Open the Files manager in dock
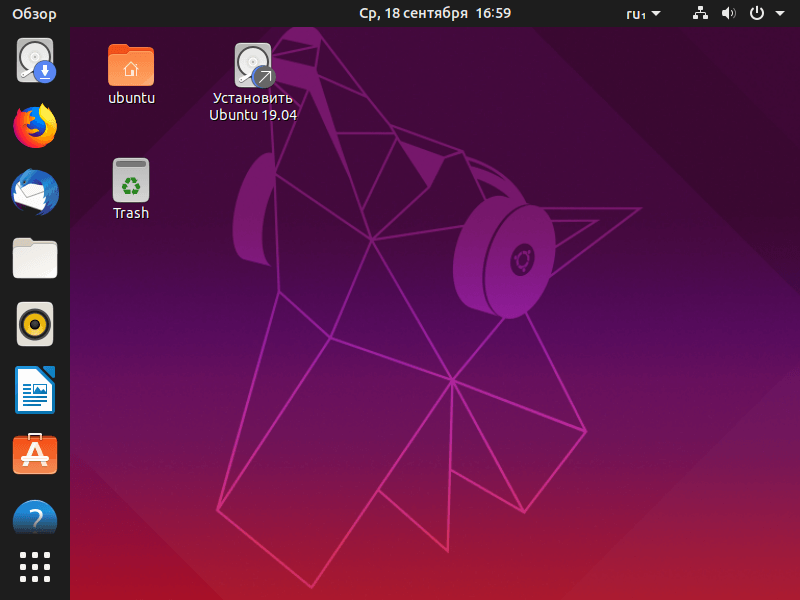The width and height of the screenshot is (800, 600). click(35, 258)
